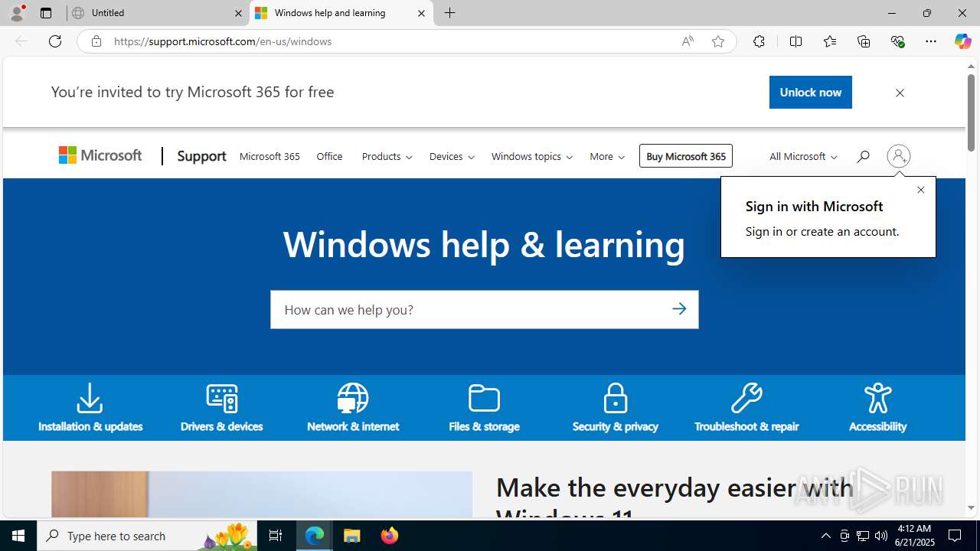Open Installation & updates category
Screen dimensions: 980x551
point(90,408)
